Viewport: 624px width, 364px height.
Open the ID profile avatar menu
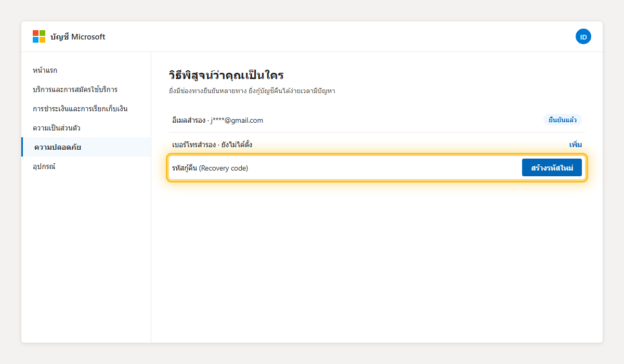pos(583,36)
